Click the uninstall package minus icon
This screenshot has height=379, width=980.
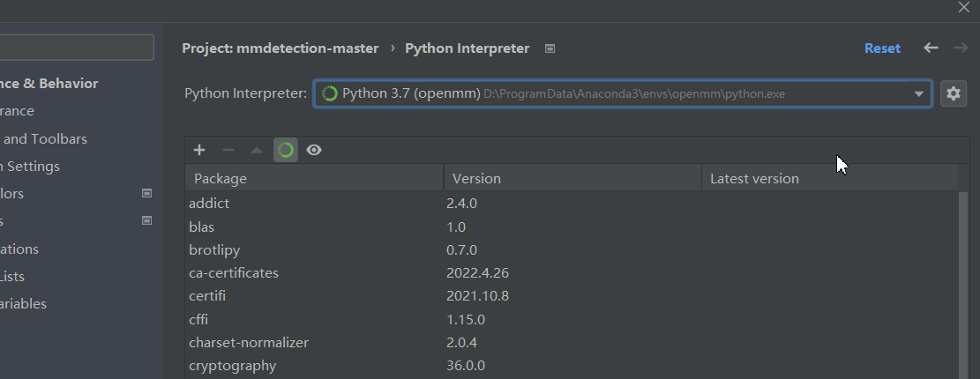(228, 150)
